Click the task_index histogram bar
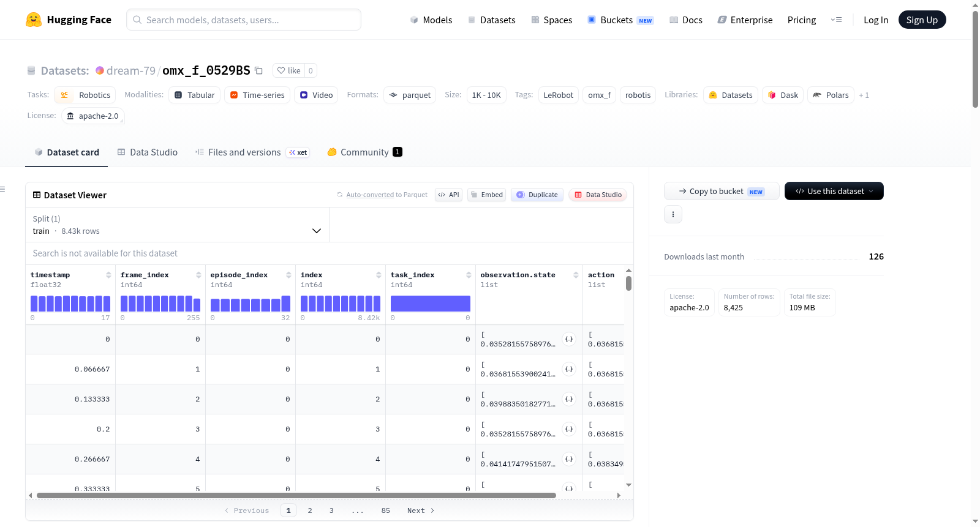Image resolution: width=980 pixels, height=527 pixels. [x=431, y=304]
